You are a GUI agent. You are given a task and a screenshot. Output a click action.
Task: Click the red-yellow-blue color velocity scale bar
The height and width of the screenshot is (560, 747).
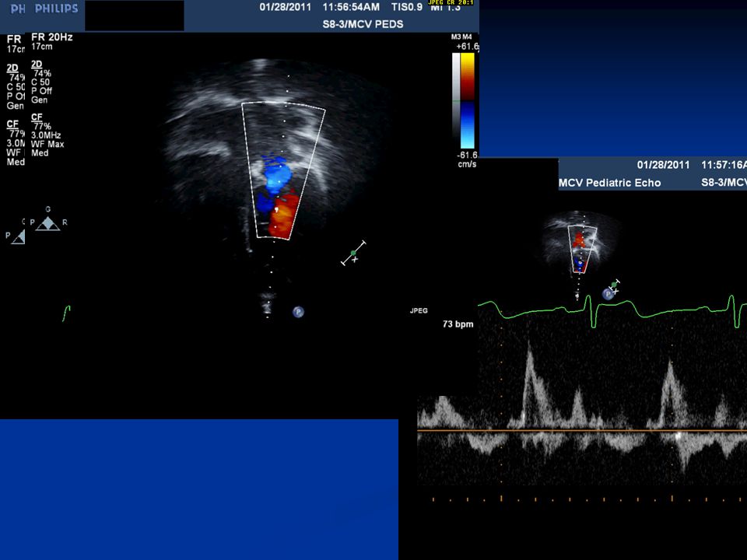(468, 100)
